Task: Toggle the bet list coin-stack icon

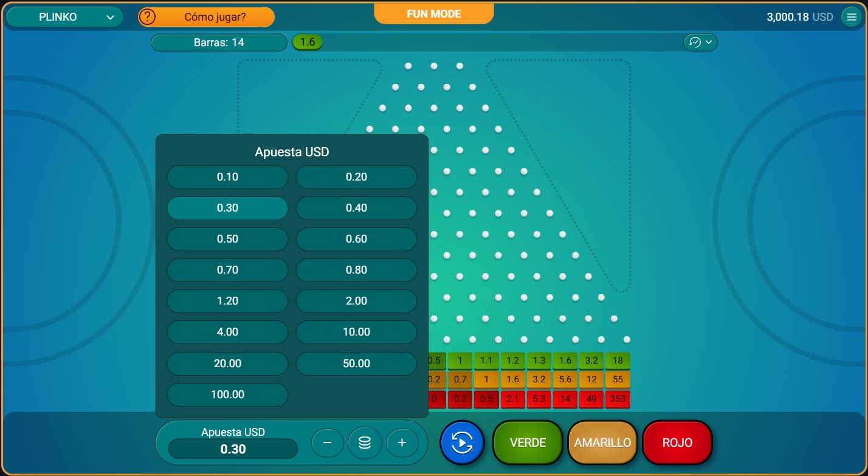Action: coord(365,443)
